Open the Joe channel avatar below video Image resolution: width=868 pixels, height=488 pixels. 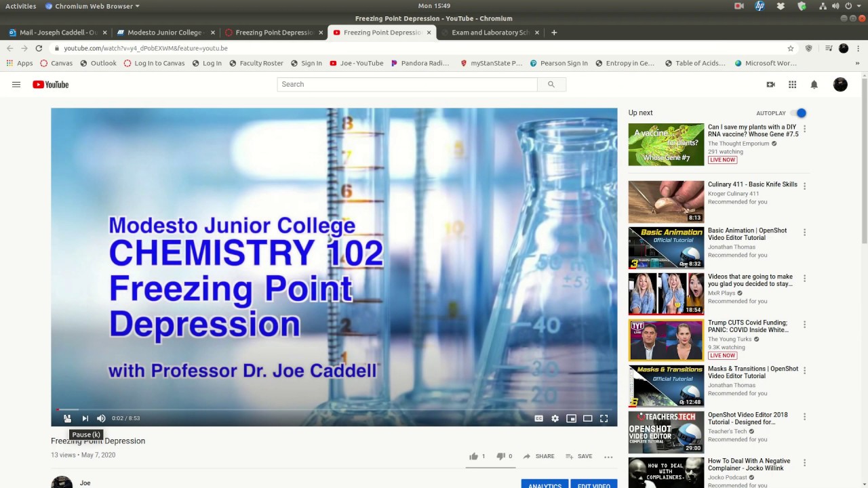click(x=62, y=483)
